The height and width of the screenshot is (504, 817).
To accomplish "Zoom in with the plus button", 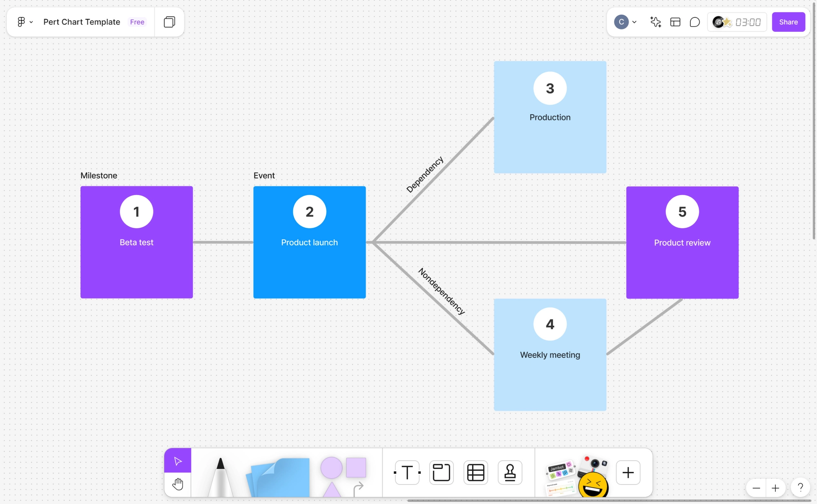I will (x=775, y=488).
